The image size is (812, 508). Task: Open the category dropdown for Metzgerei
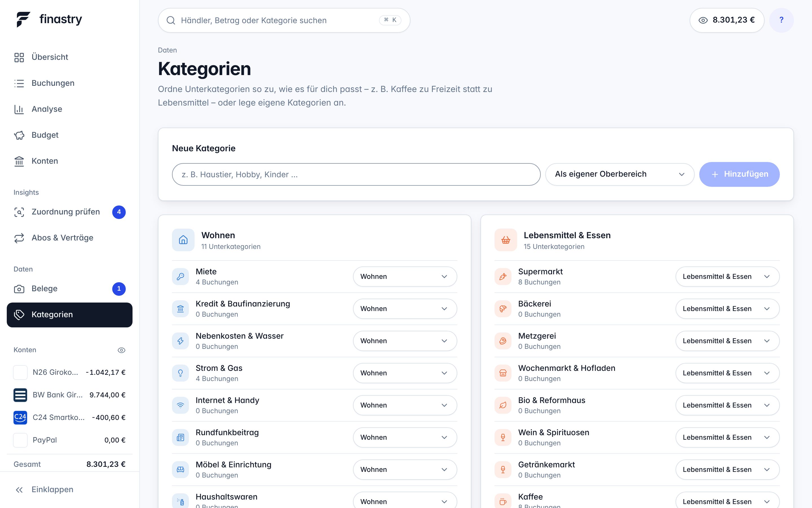(727, 341)
